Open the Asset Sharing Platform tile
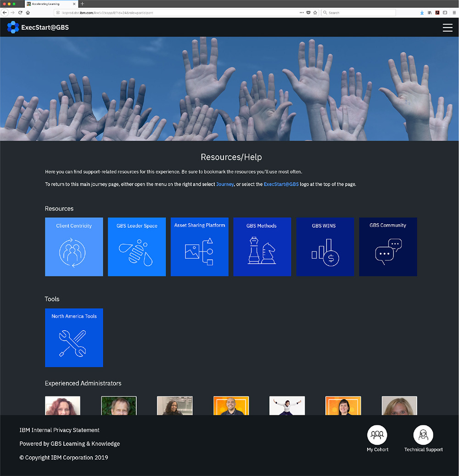 tap(199, 247)
